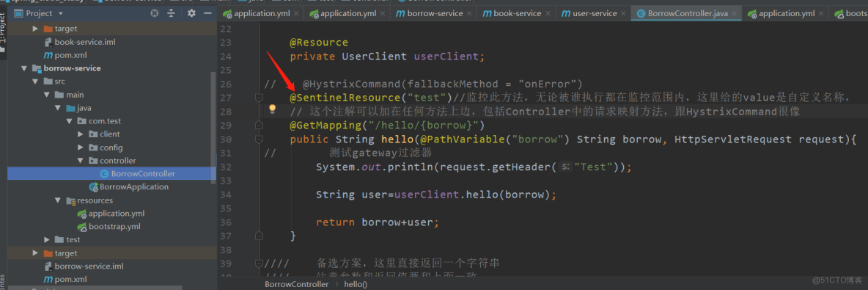Screen dimensions: 868x290
Task: Select bootstrap.yml in the project tree
Action: pyautogui.click(x=114, y=227)
